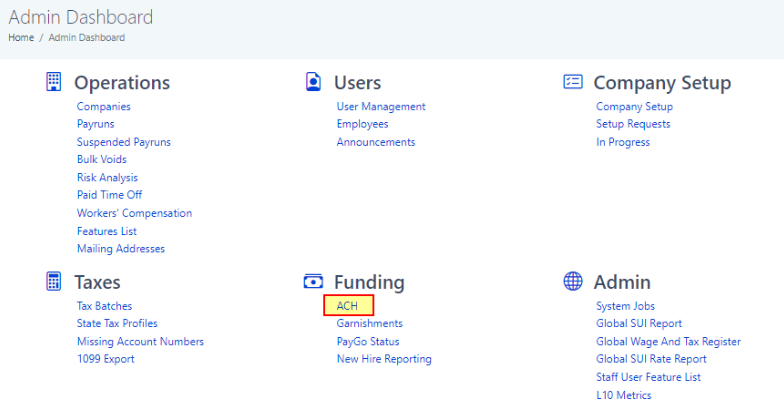Open Missing Account Numbers link
Screen dimensions: 784x419
pos(140,342)
